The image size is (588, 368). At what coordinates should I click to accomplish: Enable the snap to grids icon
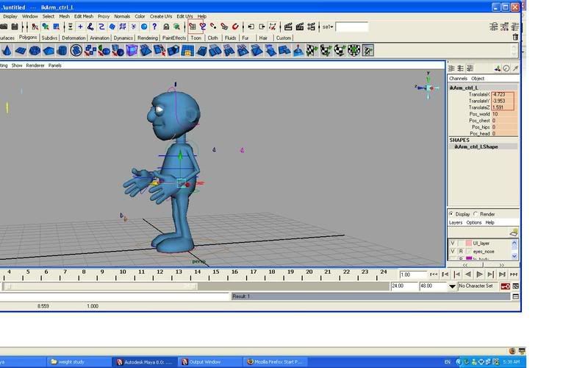click(193, 27)
